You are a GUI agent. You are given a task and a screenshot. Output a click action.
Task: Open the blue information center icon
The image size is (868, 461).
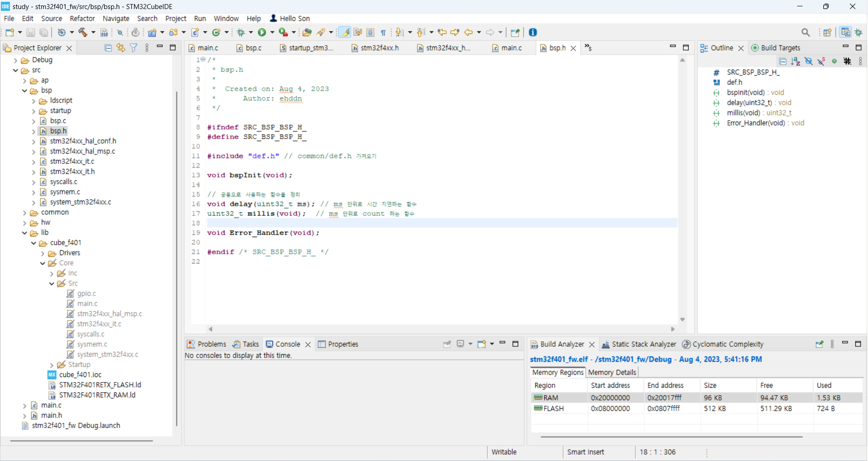tap(533, 32)
